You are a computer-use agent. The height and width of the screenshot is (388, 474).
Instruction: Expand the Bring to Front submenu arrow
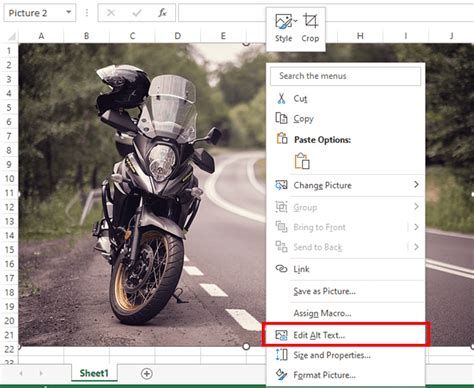click(416, 227)
